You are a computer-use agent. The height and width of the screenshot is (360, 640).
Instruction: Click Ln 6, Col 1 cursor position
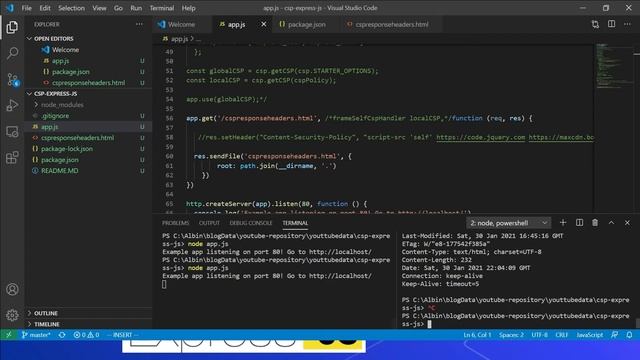point(477,335)
